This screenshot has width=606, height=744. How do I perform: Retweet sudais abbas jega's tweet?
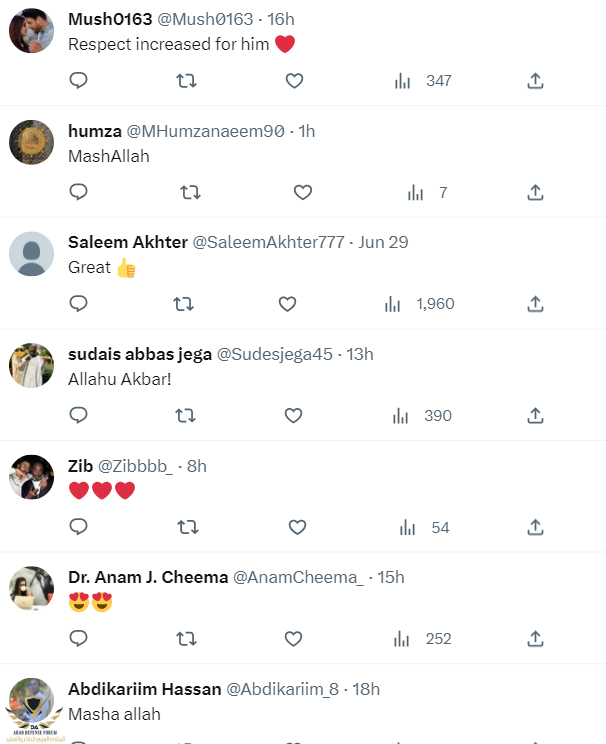click(186, 415)
